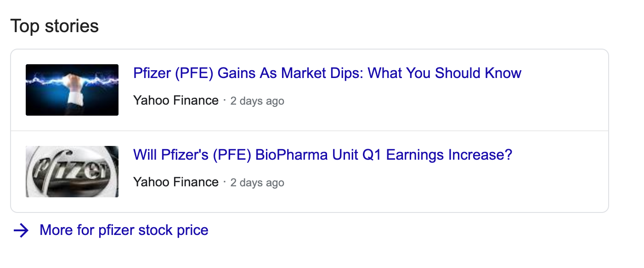The width and height of the screenshot is (644, 268).
Task: Click the right arrow icon below stories
Action: (x=21, y=230)
